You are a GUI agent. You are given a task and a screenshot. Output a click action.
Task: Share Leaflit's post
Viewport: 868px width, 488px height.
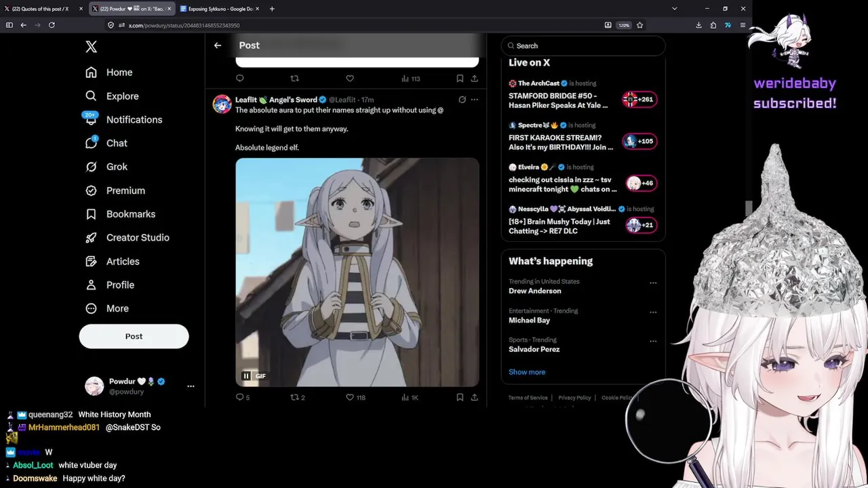475,397
